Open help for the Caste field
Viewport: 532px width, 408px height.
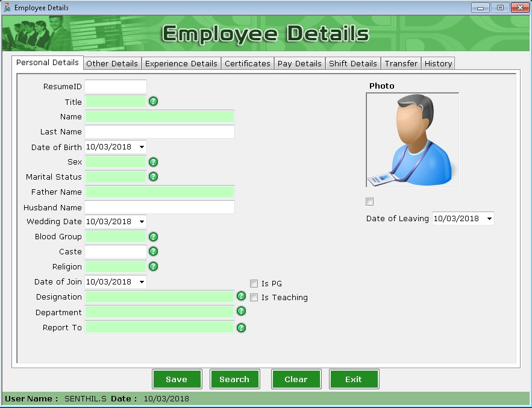(x=153, y=251)
